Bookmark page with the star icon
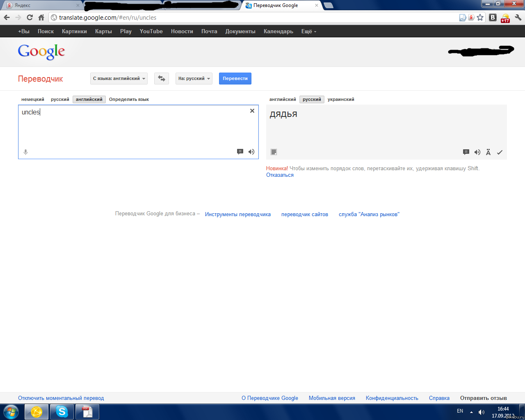The width and height of the screenshot is (525, 420). pyautogui.click(x=480, y=17)
